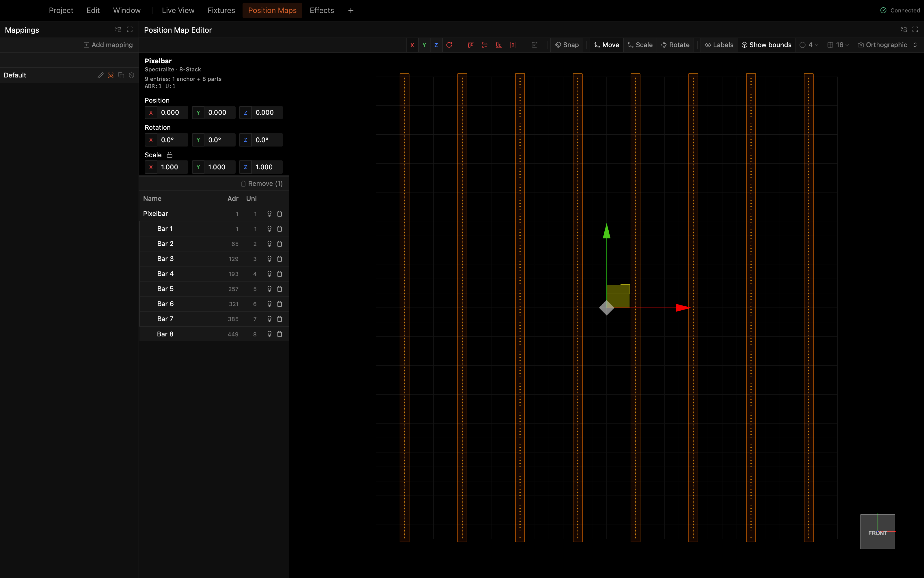
Task: Delete Bar 6 using trash icon
Action: [280, 304]
